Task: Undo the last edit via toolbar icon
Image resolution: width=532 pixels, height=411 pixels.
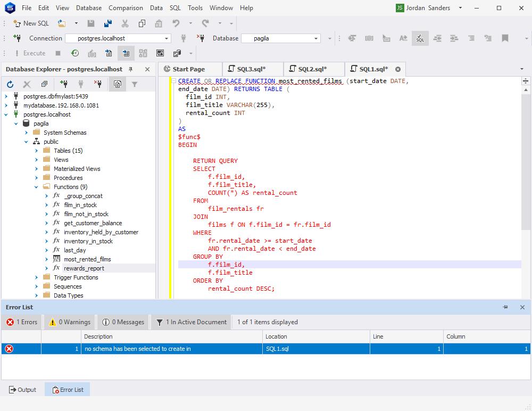Action: click(x=176, y=23)
